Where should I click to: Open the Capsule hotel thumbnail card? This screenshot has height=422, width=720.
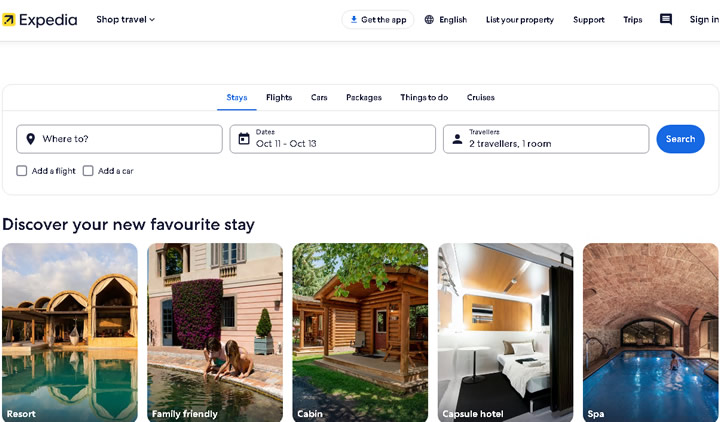point(505,332)
